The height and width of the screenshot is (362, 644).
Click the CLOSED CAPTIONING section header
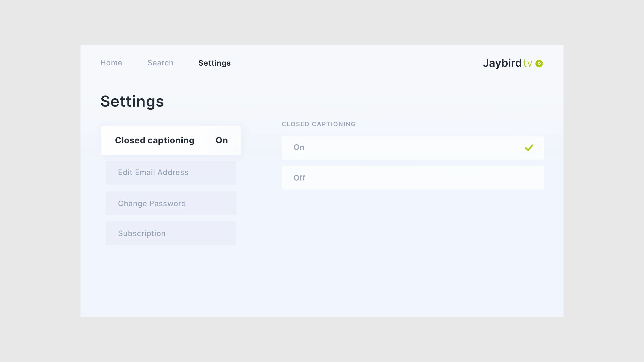(x=318, y=124)
